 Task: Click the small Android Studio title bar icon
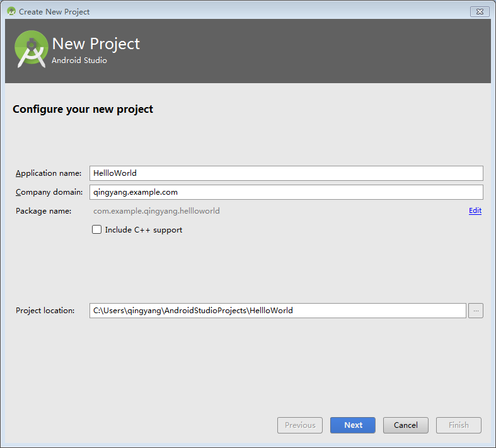click(x=11, y=11)
